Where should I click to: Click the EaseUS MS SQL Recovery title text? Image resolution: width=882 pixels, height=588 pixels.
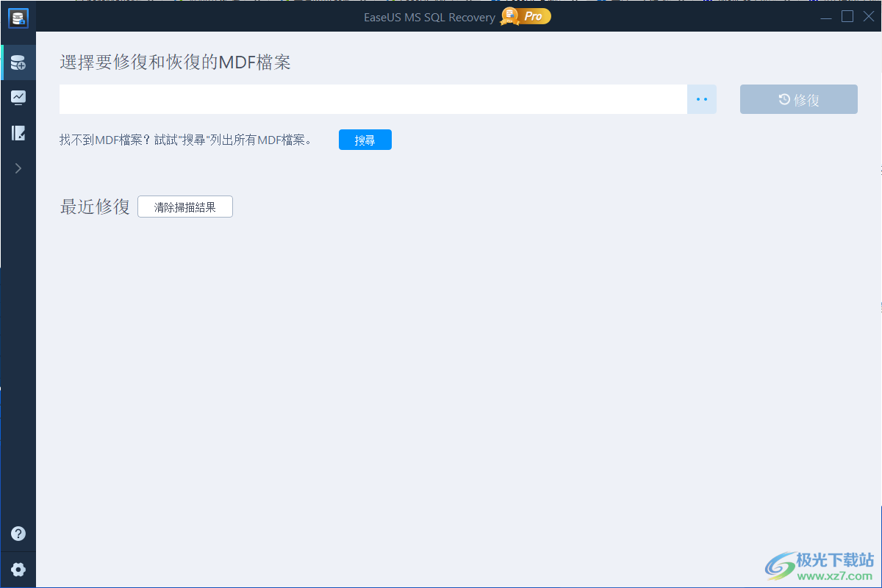tap(429, 17)
